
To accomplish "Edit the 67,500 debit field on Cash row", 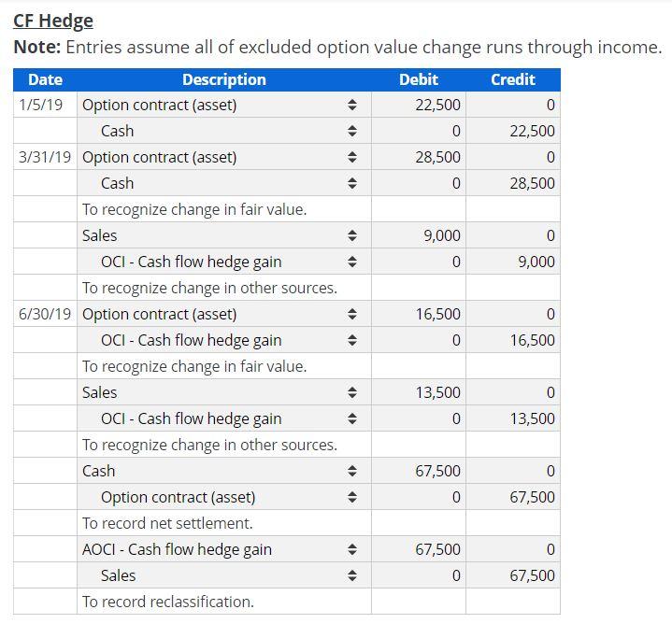I will click(x=419, y=471).
